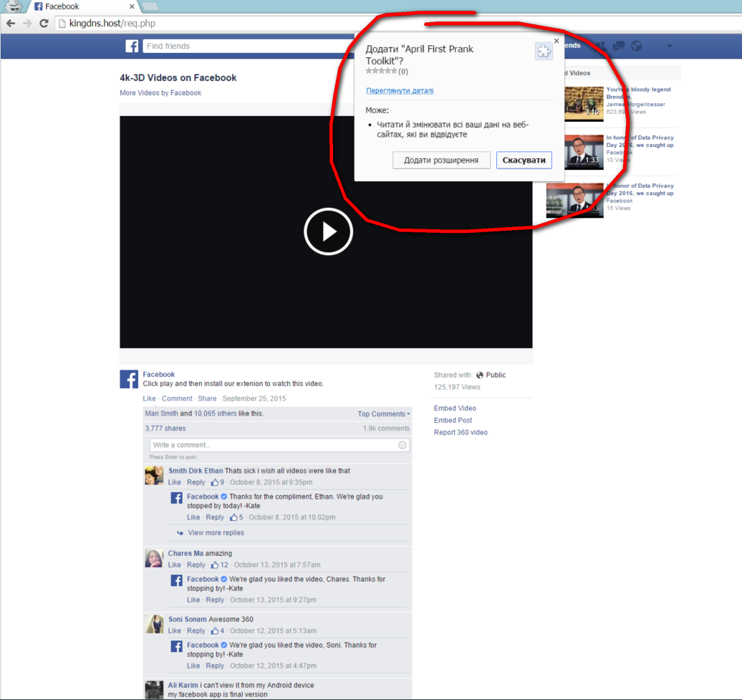This screenshot has height=700, width=742.
Task: Expand View more replies
Action: pos(216,533)
